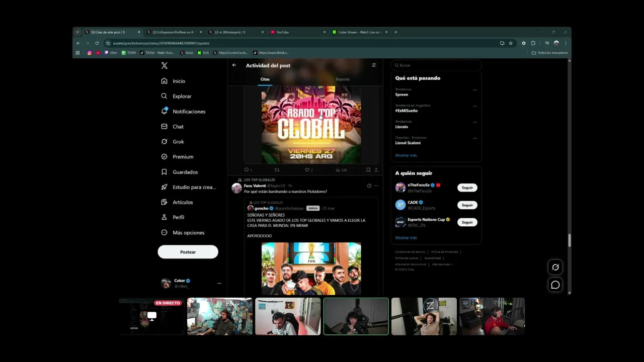The width and height of the screenshot is (644, 362).
Task: Click the Postear button
Action: 188,252
